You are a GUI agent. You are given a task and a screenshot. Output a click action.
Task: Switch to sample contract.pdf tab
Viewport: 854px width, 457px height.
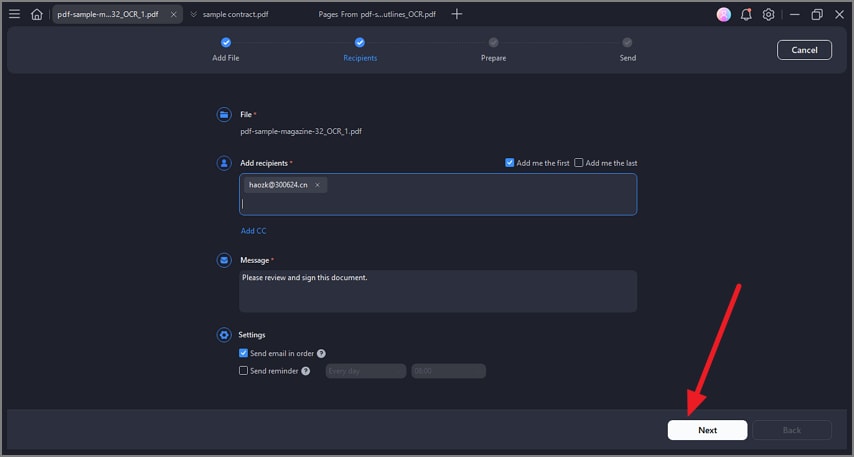tap(236, 14)
